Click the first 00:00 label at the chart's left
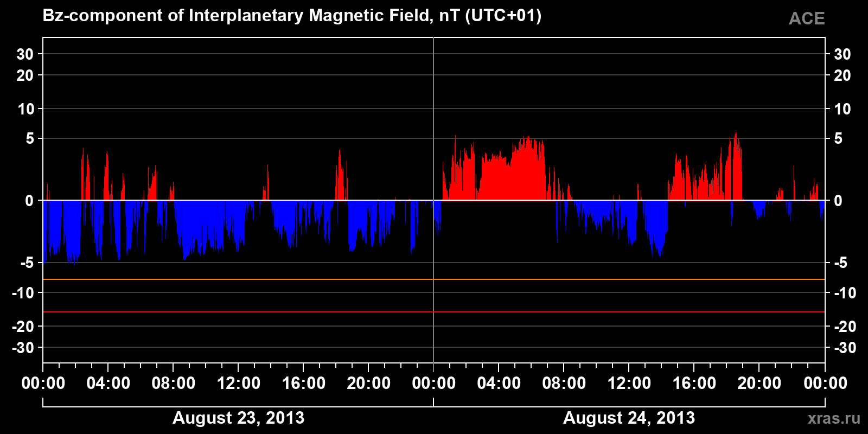 tap(43, 383)
